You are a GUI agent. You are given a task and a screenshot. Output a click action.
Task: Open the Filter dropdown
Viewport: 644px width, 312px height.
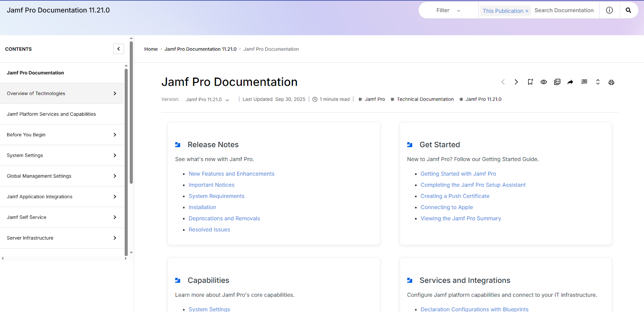pyautogui.click(x=448, y=10)
